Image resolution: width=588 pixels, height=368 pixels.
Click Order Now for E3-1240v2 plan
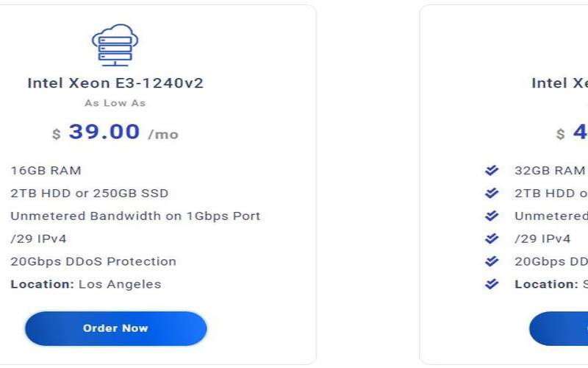(116, 328)
